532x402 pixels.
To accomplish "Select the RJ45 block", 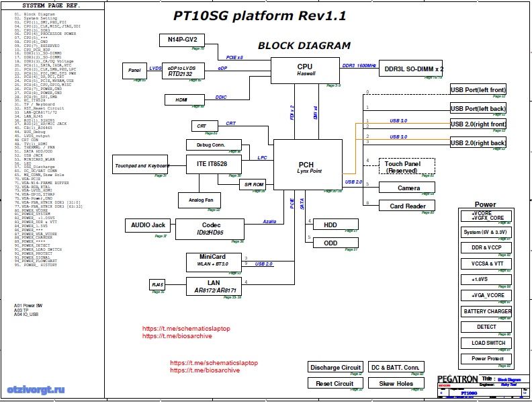I will click(157, 284).
